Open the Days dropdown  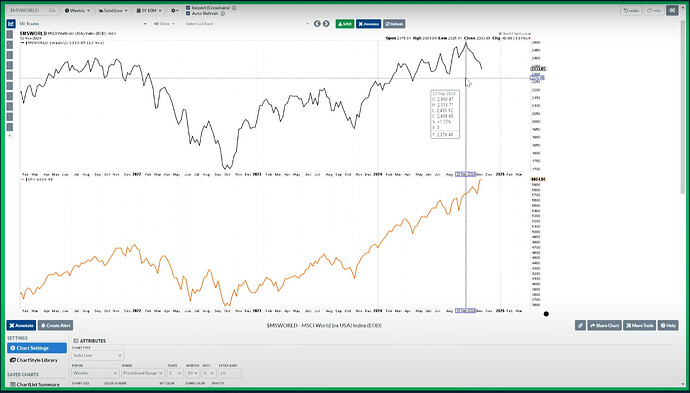pyautogui.click(x=209, y=373)
